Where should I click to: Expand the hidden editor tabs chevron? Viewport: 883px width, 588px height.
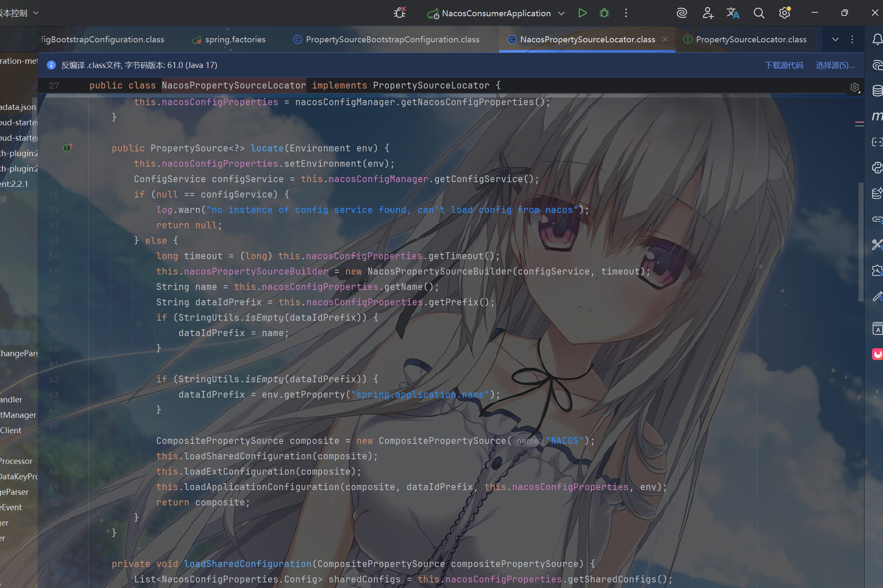pos(836,39)
